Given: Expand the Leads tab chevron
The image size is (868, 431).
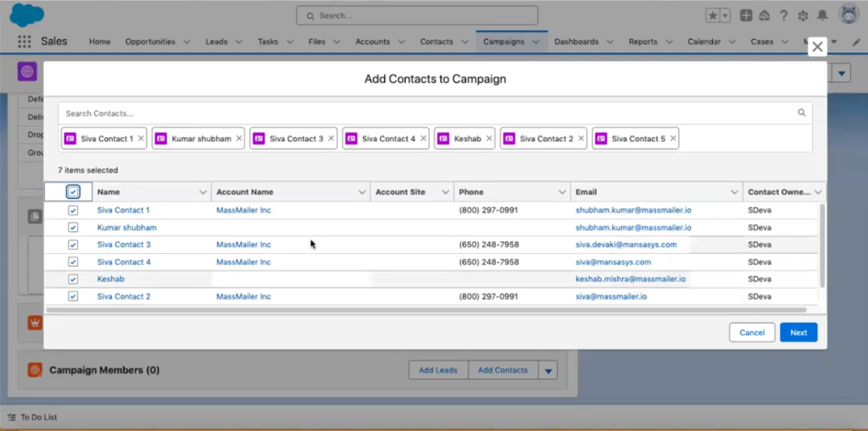Looking at the screenshot, I should [238, 41].
